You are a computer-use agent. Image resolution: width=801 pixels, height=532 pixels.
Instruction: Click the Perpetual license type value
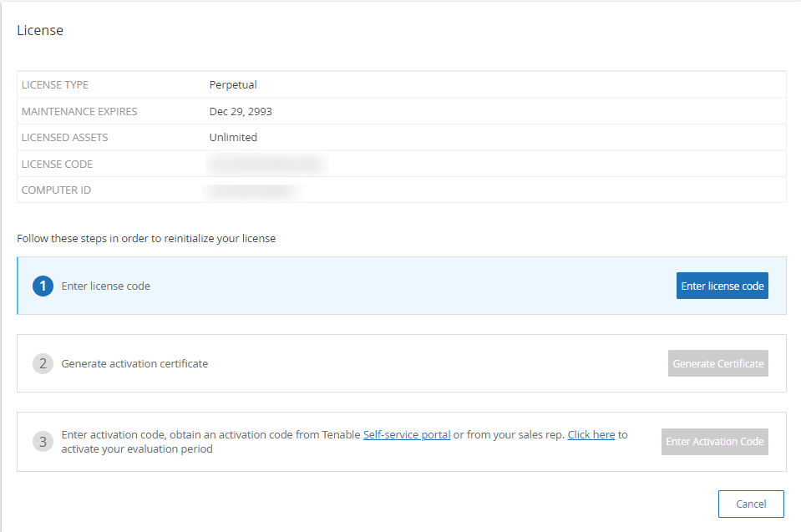233,84
